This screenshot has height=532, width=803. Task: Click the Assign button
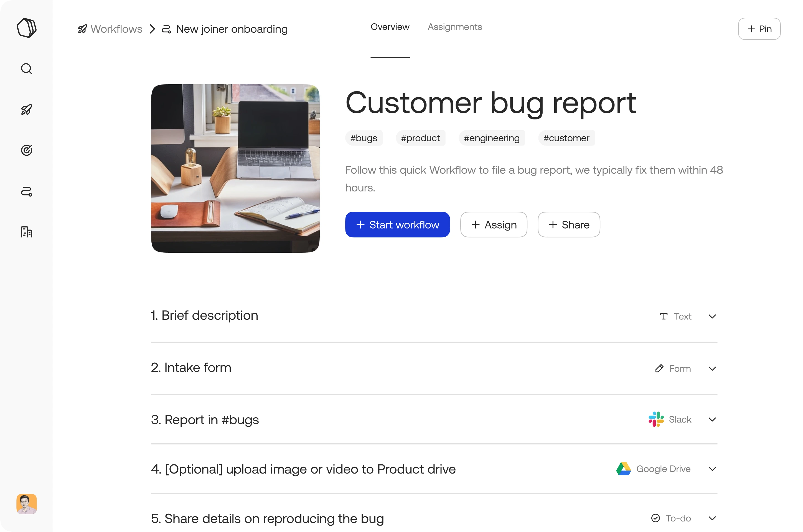494,225
